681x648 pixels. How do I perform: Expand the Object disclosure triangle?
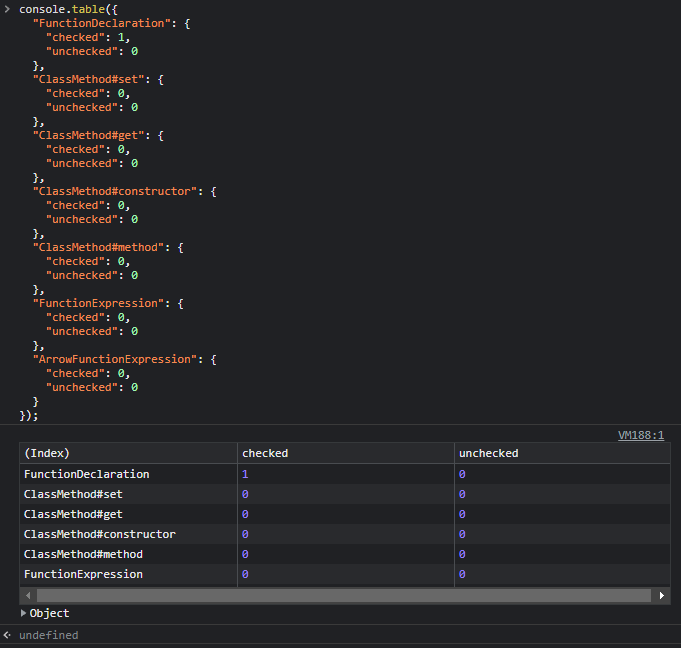coord(23,613)
